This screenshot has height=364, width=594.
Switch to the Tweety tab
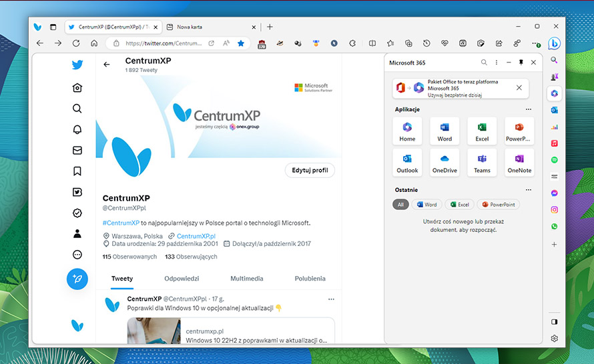click(x=122, y=279)
